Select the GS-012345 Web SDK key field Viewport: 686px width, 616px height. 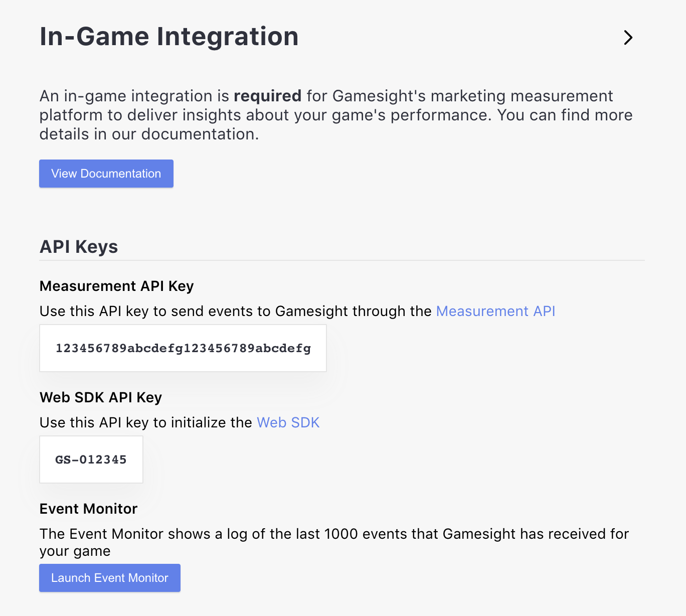point(91,459)
